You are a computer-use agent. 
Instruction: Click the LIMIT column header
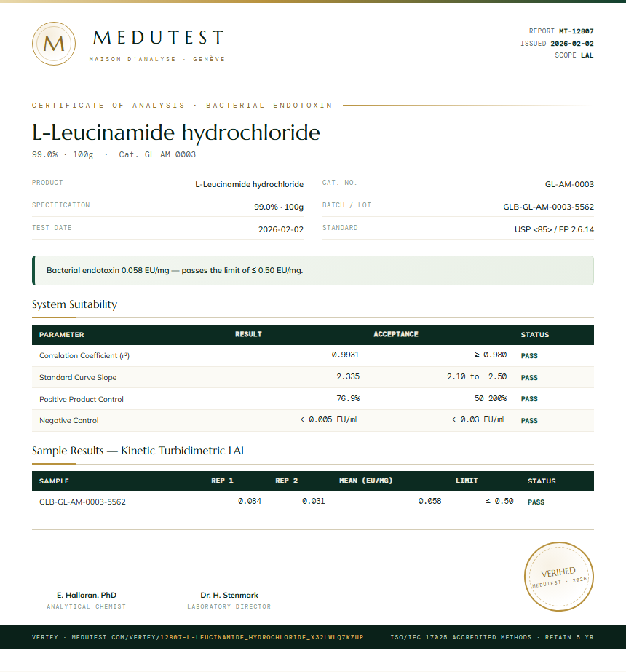467,481
